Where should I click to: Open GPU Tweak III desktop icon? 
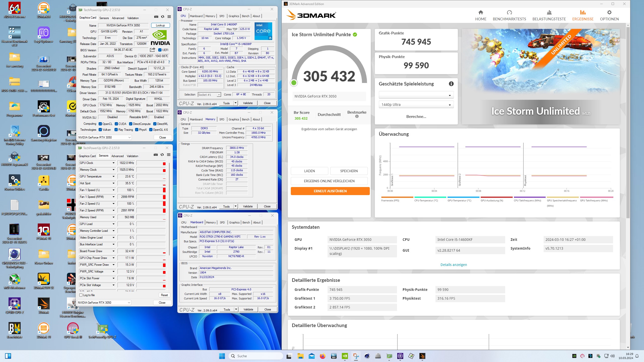(x=73, y=330)
